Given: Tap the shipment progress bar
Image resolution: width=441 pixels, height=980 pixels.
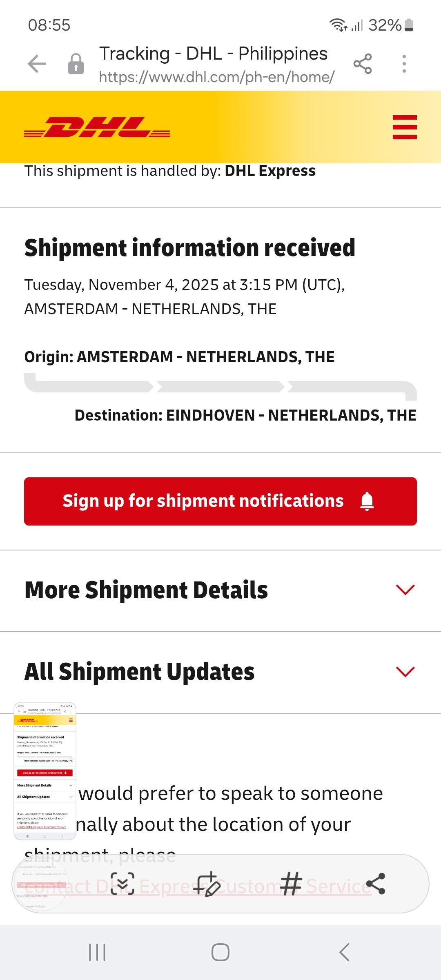Looking at the screenshot, I should coord(220,386).
